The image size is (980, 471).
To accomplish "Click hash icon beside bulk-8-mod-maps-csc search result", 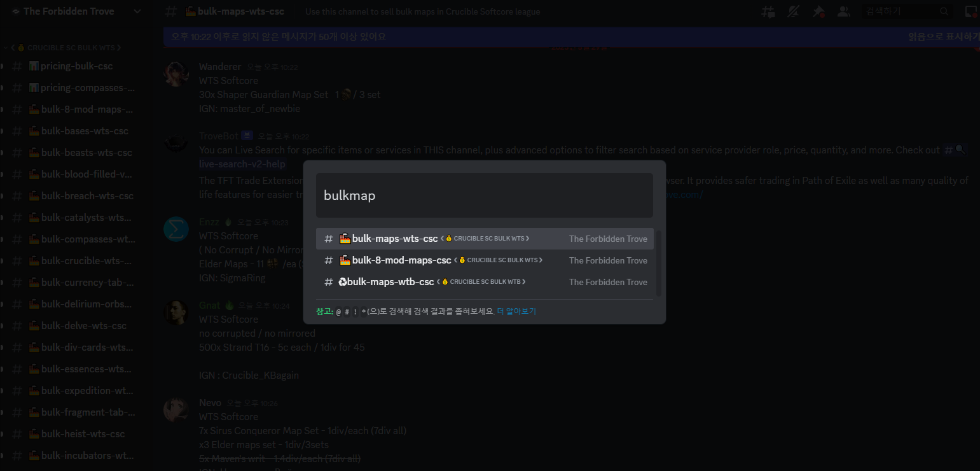I will click(x=329, y=260).
